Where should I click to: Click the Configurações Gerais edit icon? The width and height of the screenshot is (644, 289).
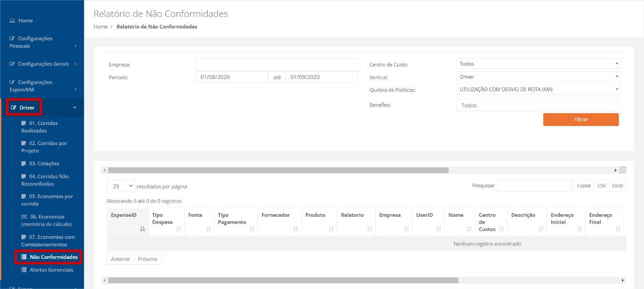(13, 64)
